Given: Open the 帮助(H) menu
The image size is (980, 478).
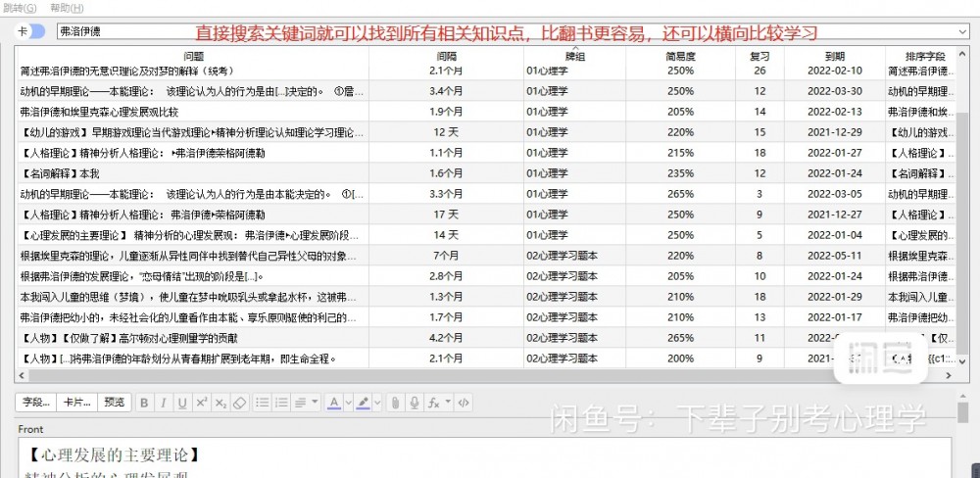Looking at the screenshot, I should pos(67,8).
